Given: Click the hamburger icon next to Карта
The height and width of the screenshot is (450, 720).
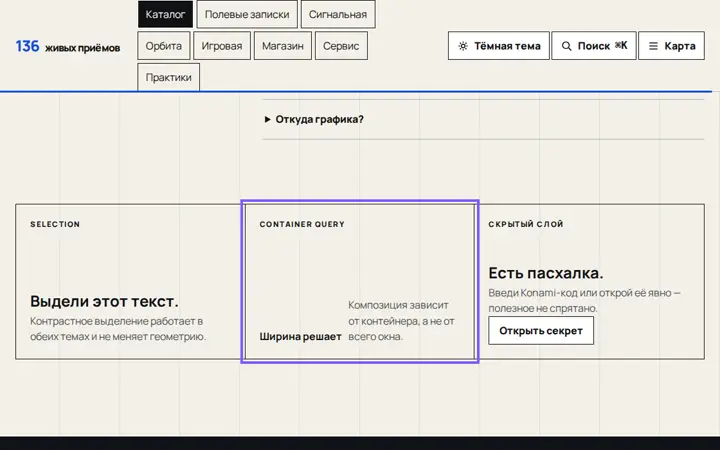Looking at the screenshot, I should (x=653, y=46).
